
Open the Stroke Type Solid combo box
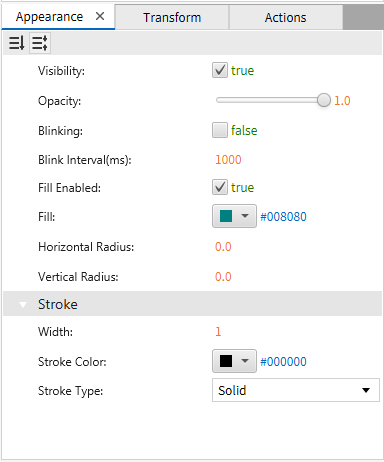click(x=296, y=390)
